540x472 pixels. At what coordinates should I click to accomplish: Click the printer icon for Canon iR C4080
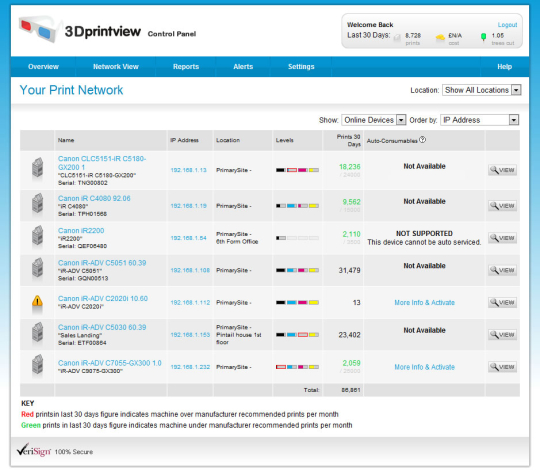coord(38,203)
